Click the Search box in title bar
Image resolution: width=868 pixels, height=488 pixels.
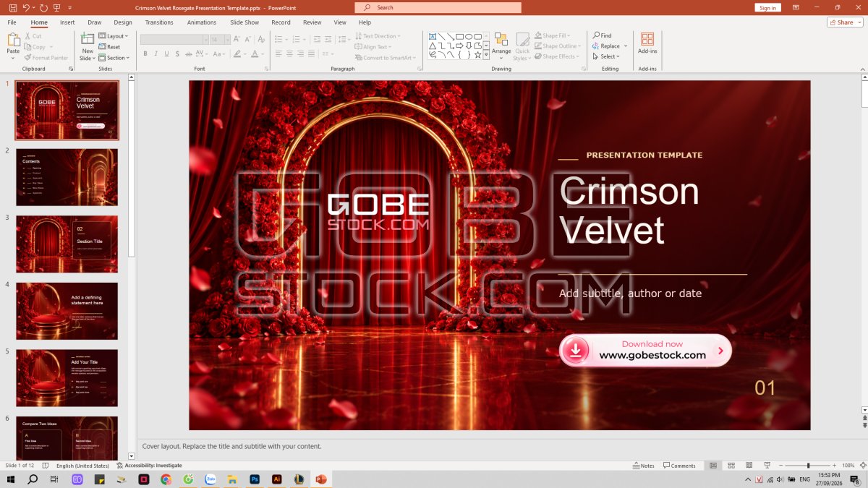(438, 7)
